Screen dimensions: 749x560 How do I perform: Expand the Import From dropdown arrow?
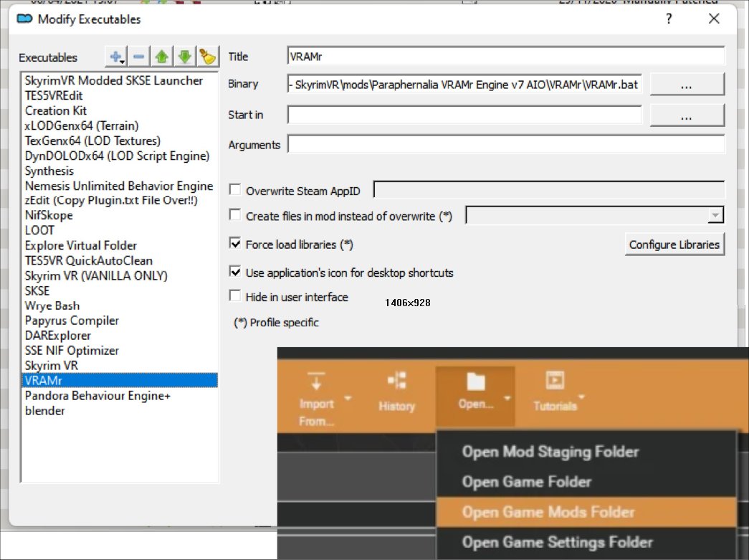[x=348, y=398]
